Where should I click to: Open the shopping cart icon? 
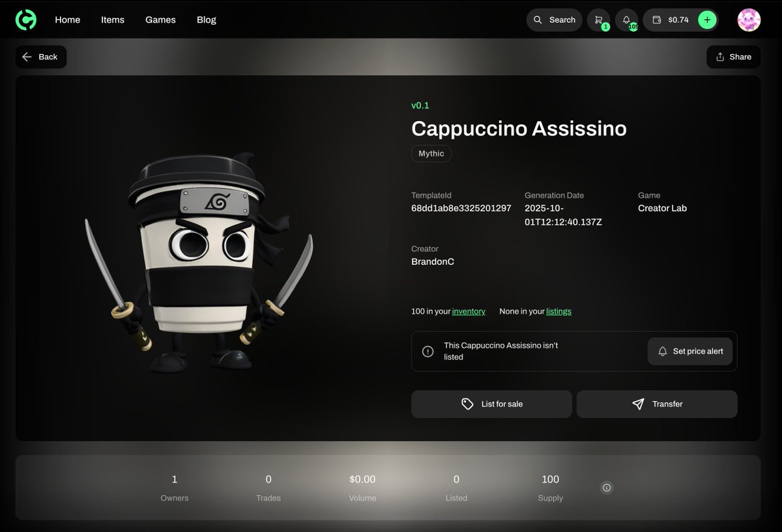click(599, 20)
